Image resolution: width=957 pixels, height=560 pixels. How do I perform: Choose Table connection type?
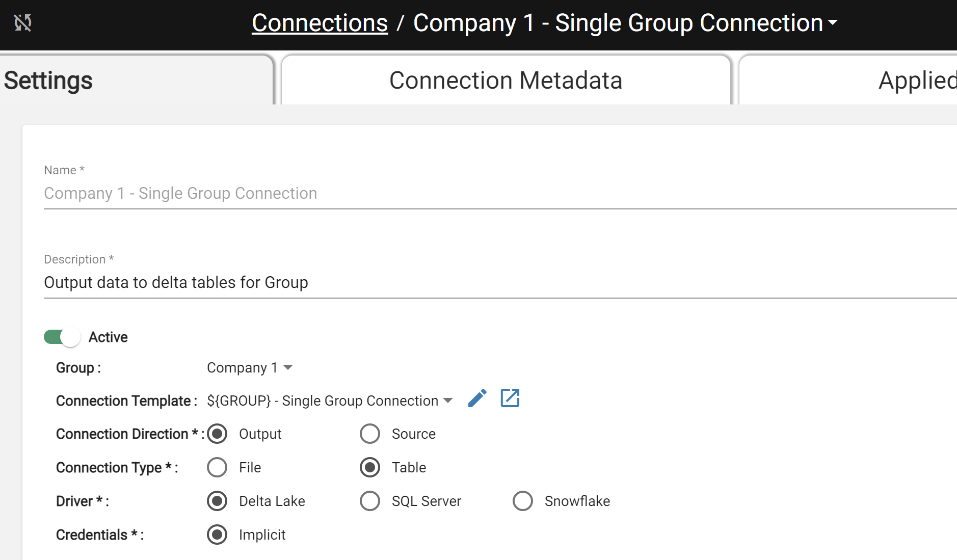[370, 467]
